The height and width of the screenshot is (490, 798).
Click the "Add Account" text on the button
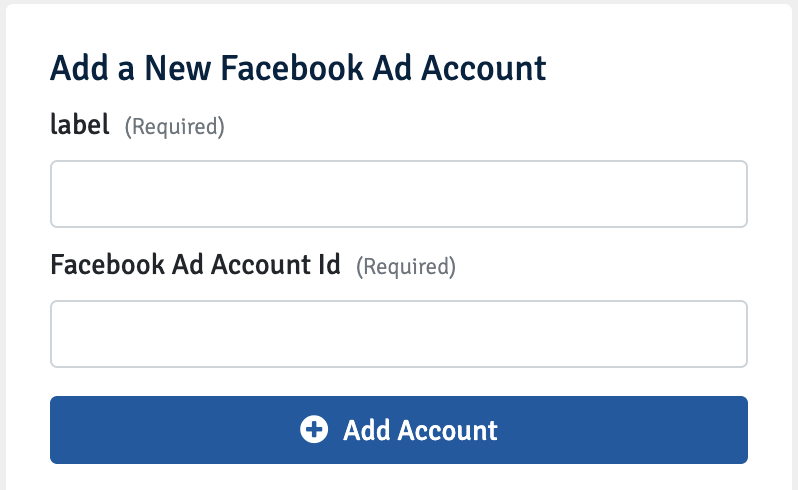point(420,430)
